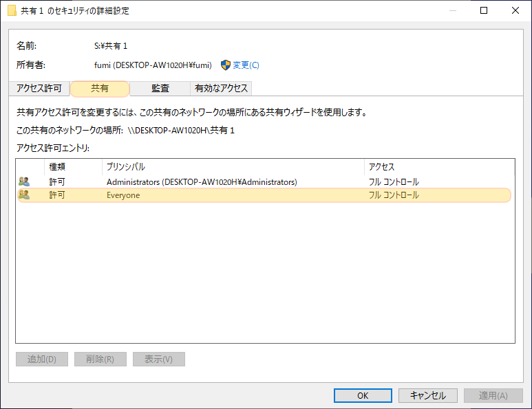The width and height of the screenshot is (532, 409).
Task: Close the 共有 1 security settings window
Action: (515, 10)
